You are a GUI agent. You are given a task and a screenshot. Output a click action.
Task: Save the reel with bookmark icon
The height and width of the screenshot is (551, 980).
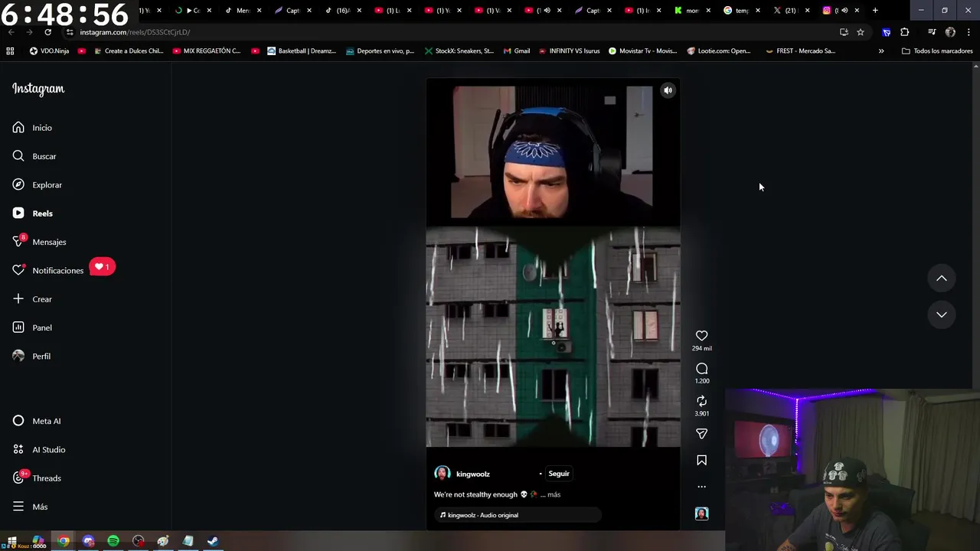pyautogui.click(x=701, y=460)
